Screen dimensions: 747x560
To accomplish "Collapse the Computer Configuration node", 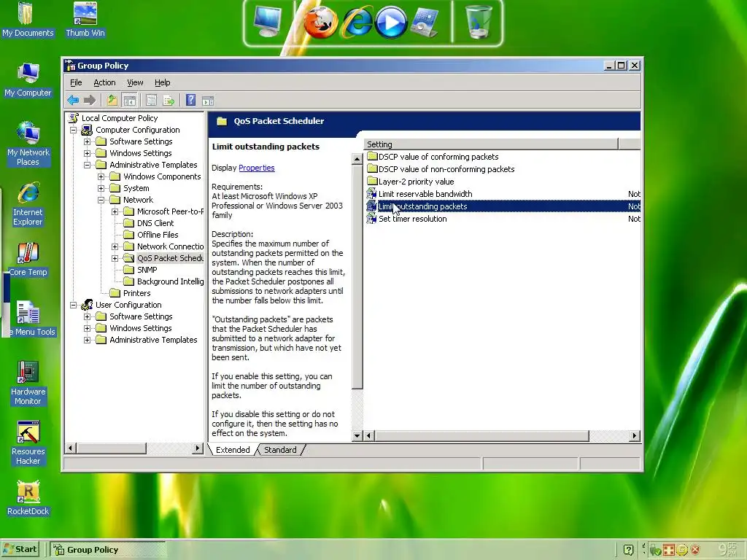I will point(74,130).
